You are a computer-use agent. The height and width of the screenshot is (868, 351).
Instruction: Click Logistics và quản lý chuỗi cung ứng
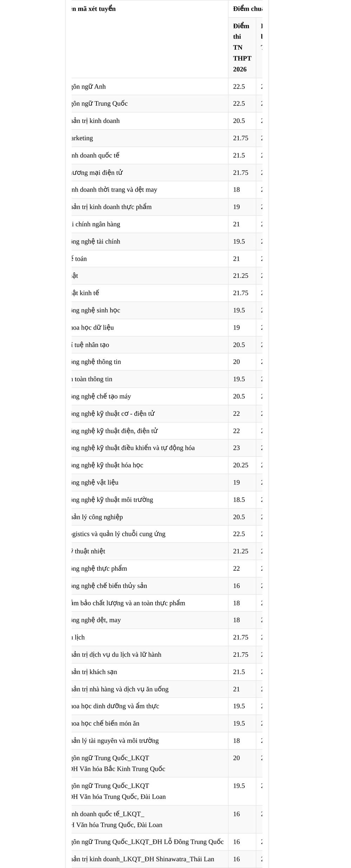[x=118, y=534]
